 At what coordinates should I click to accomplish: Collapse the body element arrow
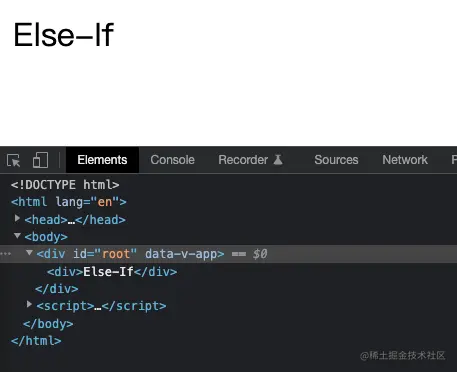17,236
